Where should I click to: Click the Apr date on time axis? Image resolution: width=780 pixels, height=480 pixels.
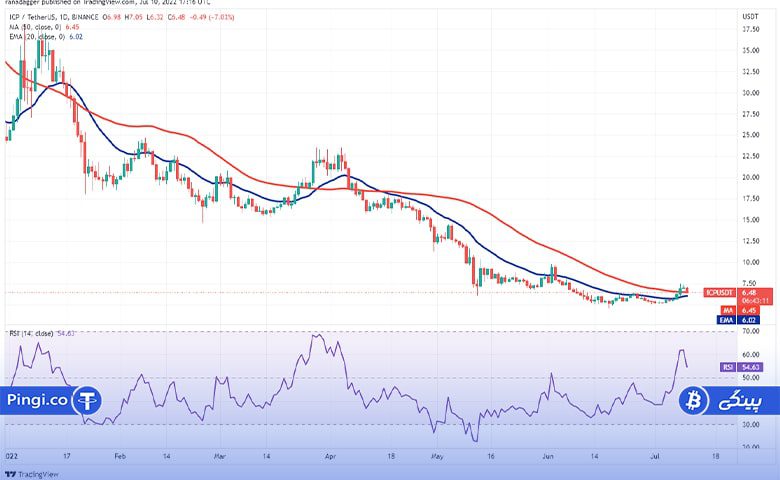click(330, 456)
